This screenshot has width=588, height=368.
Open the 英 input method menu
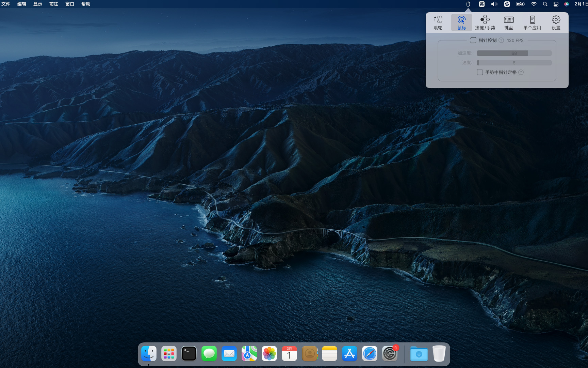pyautogui.click(x=482, y=4)
